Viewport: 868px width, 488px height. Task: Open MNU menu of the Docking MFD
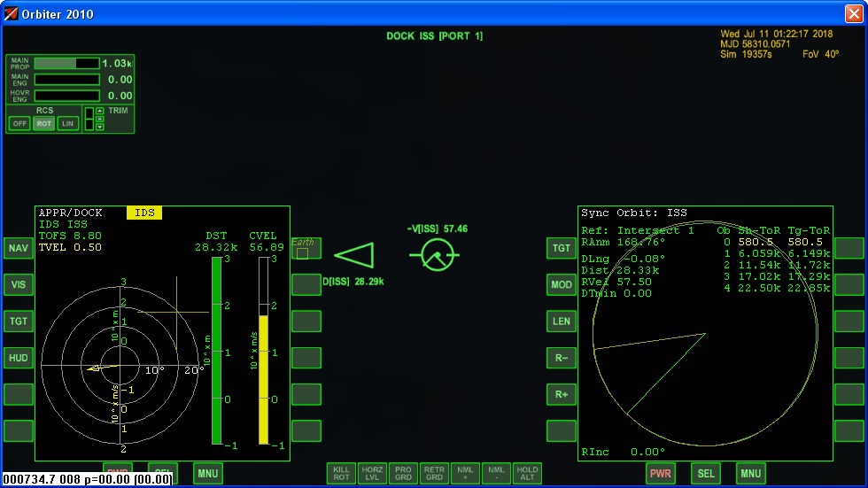(x=207, y=473)
